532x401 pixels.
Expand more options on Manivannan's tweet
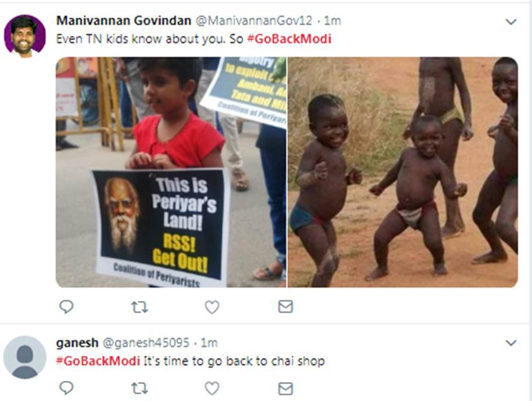(x=511, y=22)
